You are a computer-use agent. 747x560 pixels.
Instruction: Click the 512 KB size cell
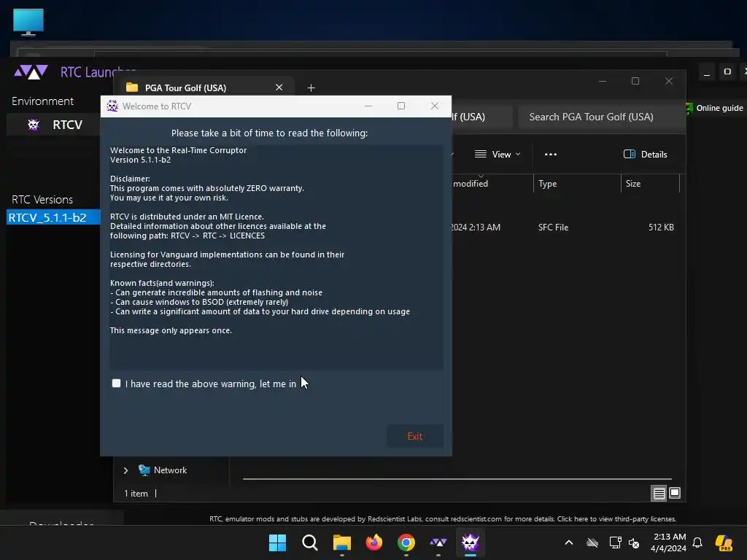pos(661,227)
